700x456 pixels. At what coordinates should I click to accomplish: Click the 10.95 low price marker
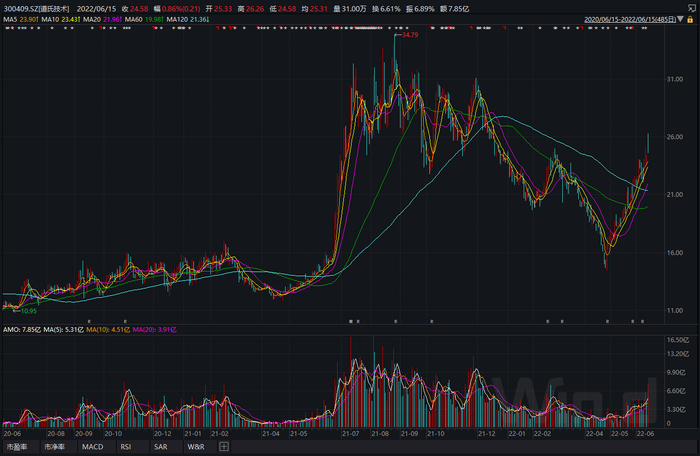(x=29, y=311)
